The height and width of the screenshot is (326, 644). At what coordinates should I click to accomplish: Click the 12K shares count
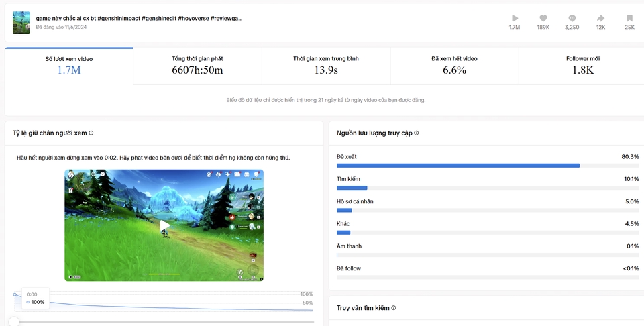[x=600, y=27]
